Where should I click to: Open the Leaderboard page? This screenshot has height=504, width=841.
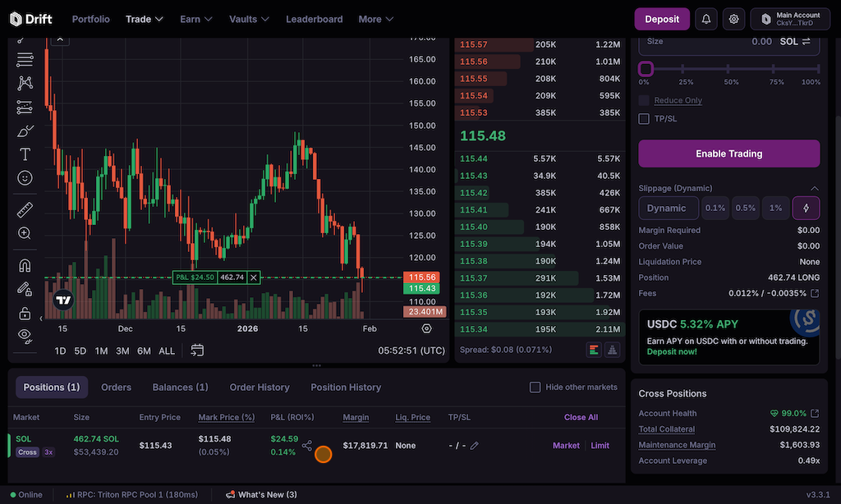click(315, 19)
